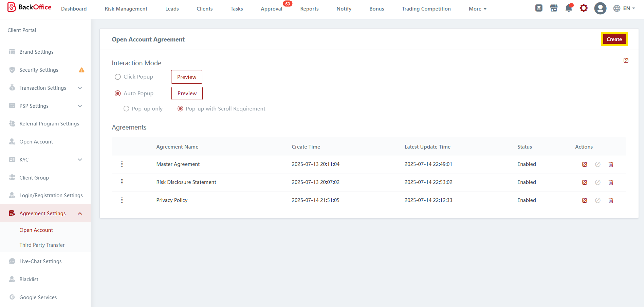Select the Auto Popup radio option
This screenshot has width=644, height=307.
pyautogui.click(x=118, y=93)
